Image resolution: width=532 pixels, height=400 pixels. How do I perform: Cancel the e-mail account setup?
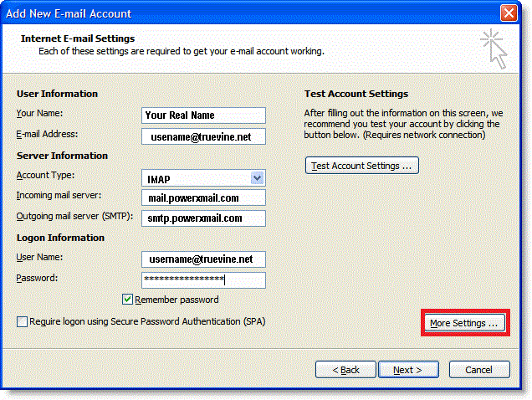pos(479,369)
